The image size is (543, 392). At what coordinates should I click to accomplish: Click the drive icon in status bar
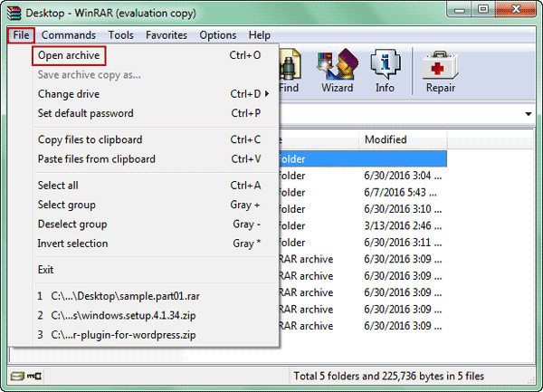(17, 376)
